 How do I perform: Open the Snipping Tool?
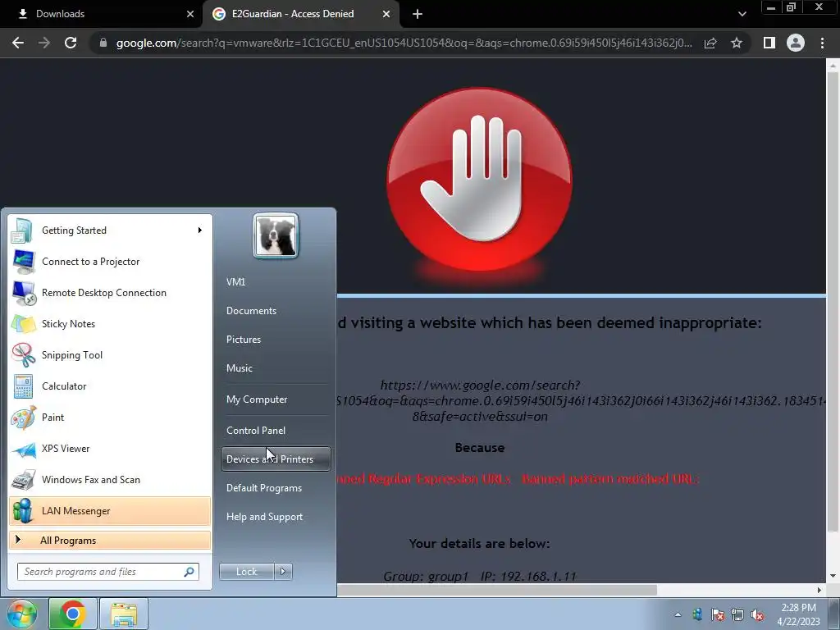[x=110, y=354]
